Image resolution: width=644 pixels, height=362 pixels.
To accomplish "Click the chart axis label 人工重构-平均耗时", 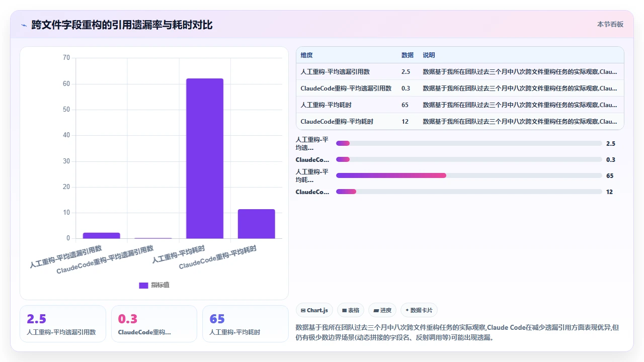I will pyautogui.click(x=179, y=255).
